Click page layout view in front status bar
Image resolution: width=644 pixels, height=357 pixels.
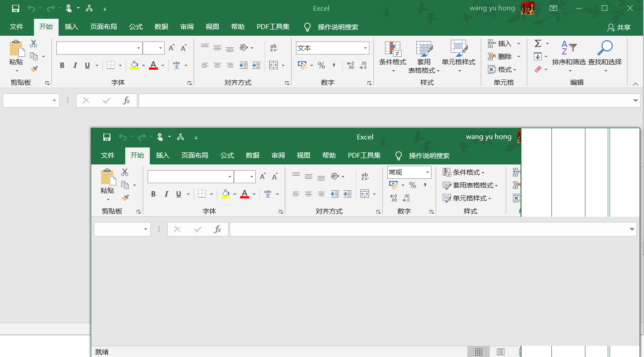(500, 352)
